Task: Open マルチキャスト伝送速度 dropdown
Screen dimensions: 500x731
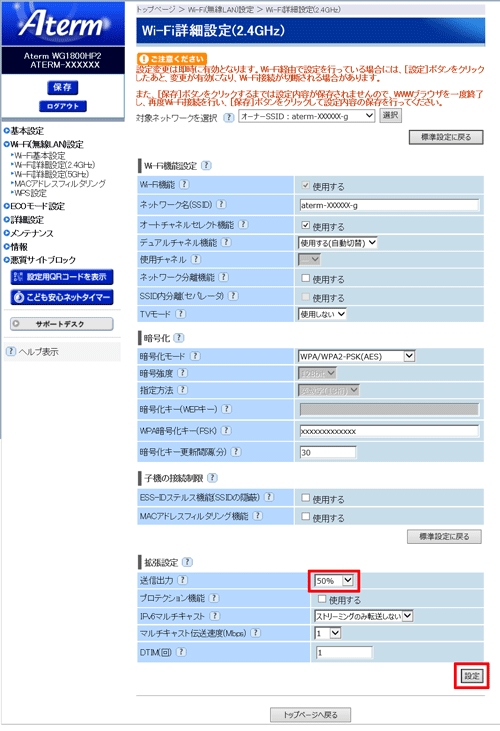Action: coord(328,634)
